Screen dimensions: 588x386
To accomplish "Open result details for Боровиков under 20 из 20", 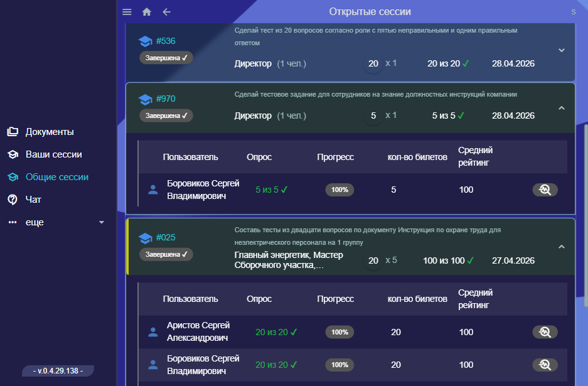I will pos(545,365).
